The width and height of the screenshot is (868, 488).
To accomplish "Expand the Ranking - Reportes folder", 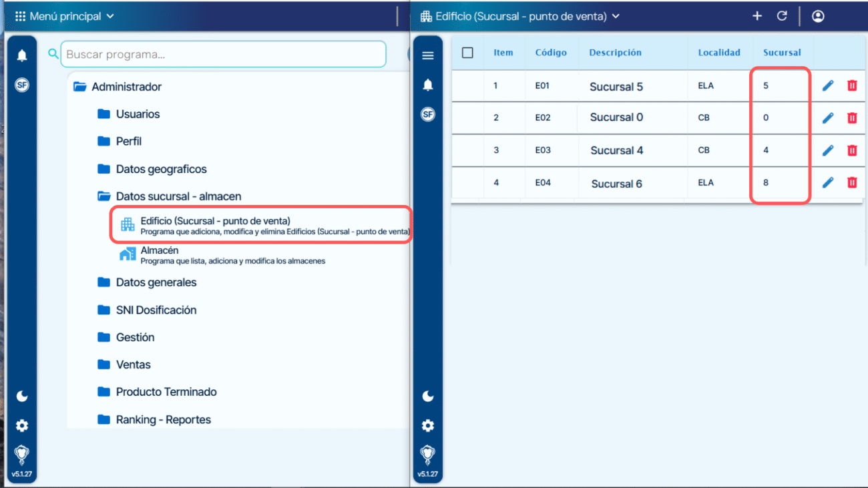I will click(x=163, y=420).
